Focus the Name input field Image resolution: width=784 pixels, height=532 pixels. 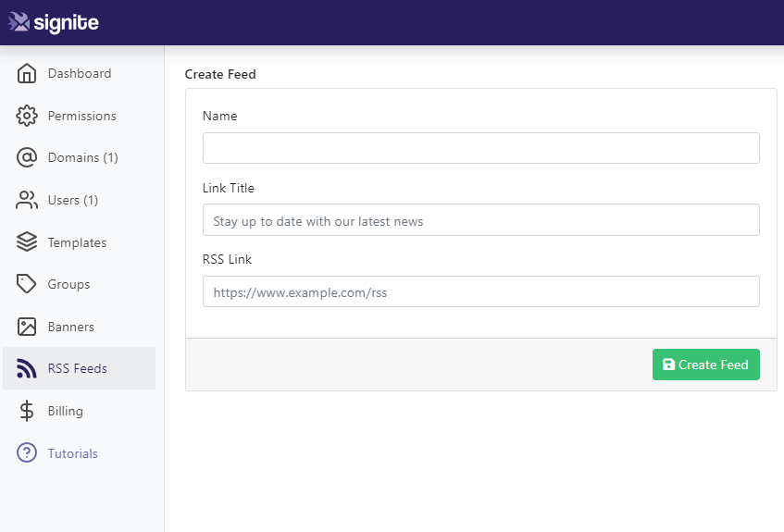click(481, 148)
